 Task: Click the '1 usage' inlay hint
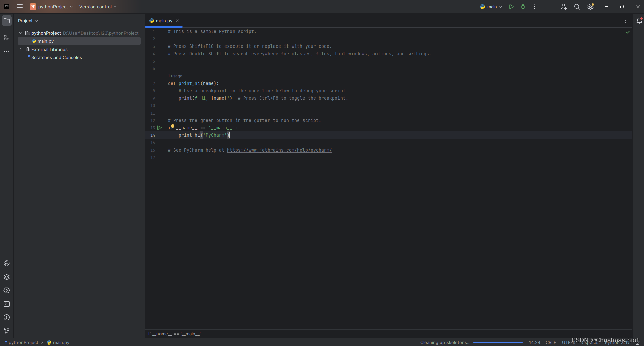coord(175,76)
